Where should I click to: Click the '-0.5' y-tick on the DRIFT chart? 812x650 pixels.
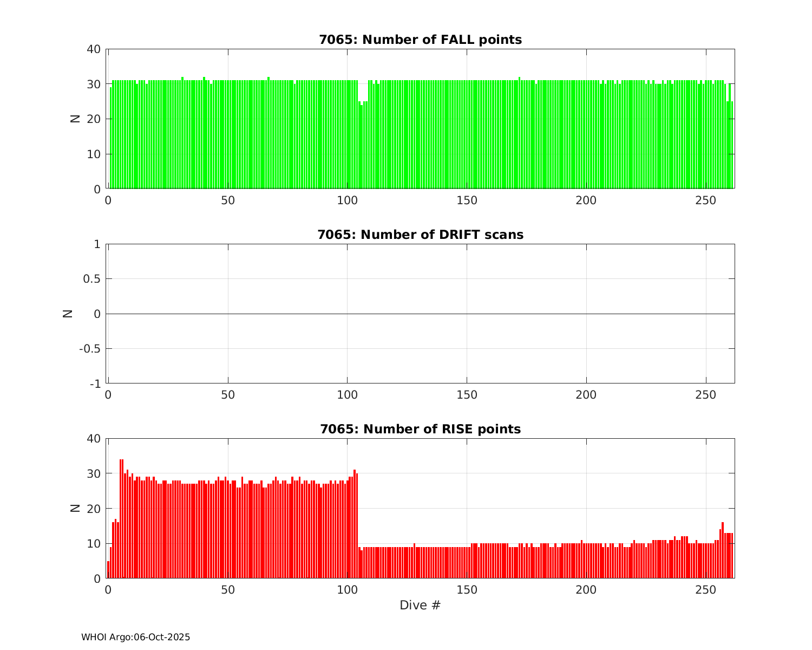[89, 349]
